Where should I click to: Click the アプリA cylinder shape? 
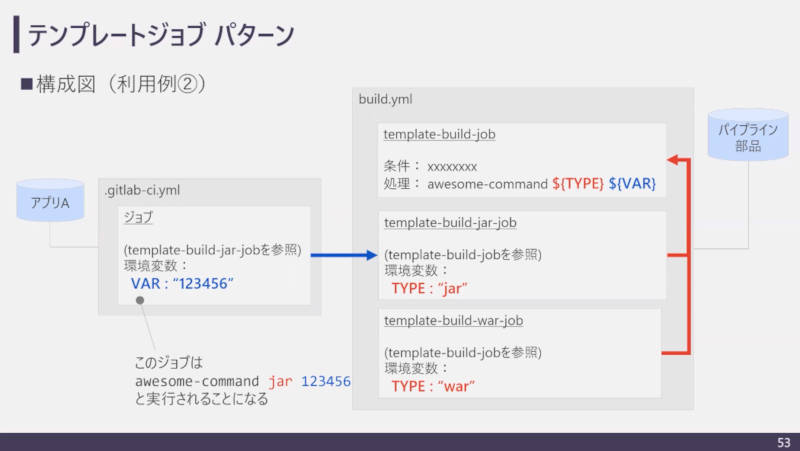click(x=50, y=200)
